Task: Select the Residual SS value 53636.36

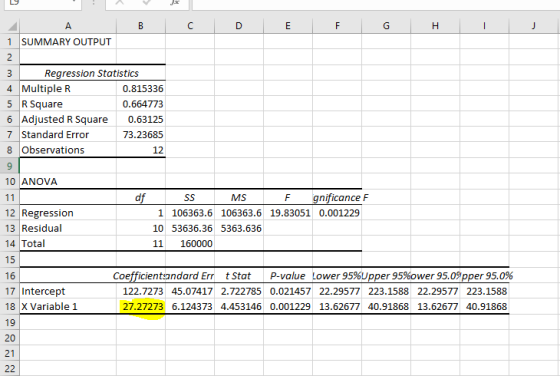Action: tap(190, 228)
